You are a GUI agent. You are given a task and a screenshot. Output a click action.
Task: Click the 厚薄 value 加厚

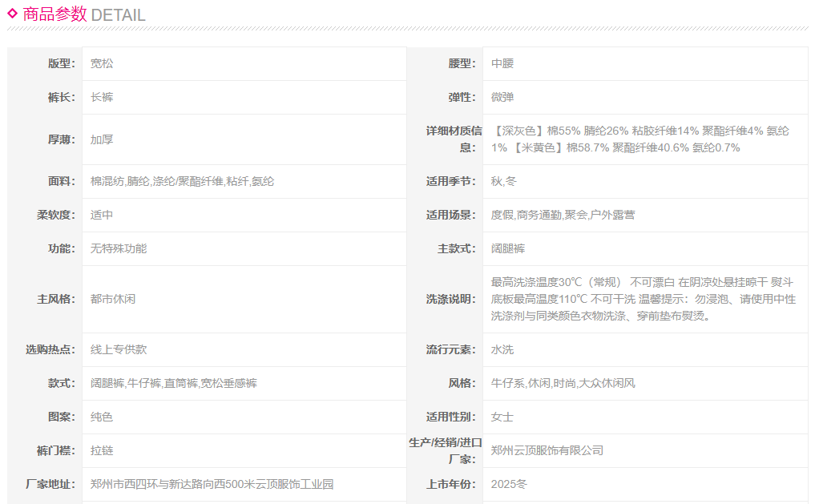[102, 139]
